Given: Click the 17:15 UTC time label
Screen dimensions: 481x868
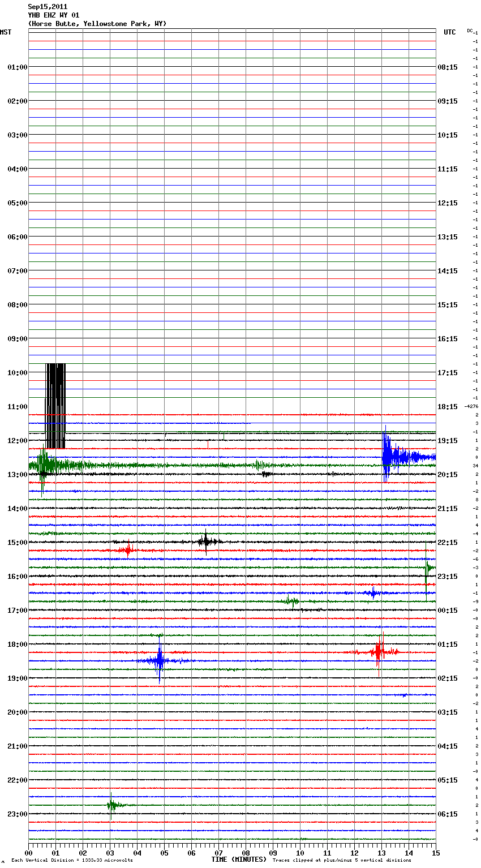Looking at the screenshot, I should coord(448,373).
